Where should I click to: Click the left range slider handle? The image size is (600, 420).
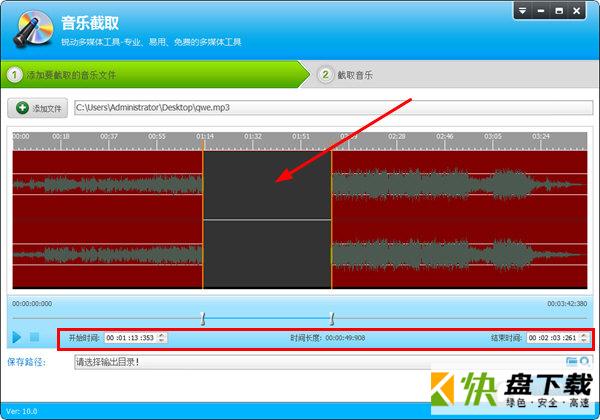[203, 318]
